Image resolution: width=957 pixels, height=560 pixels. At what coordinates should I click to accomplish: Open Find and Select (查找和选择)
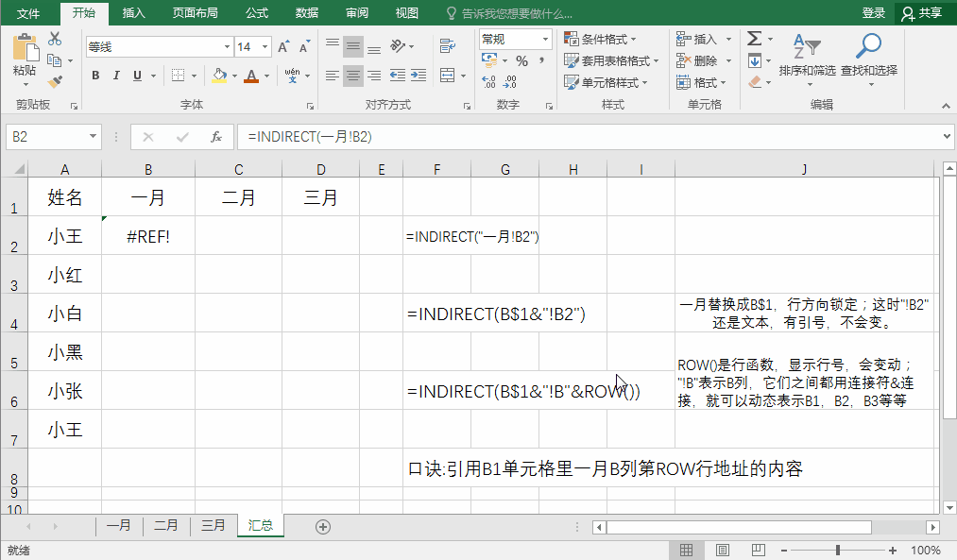point(869,59)
